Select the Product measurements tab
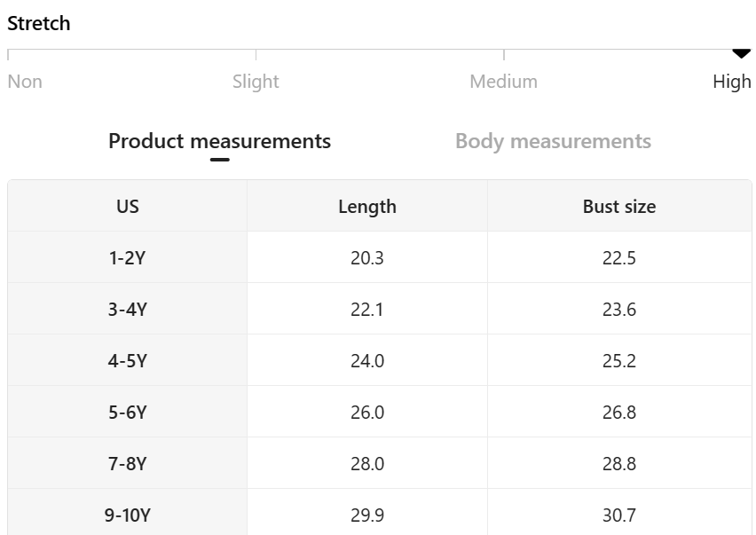The image size is (756, 535). (x=219, y=141)
